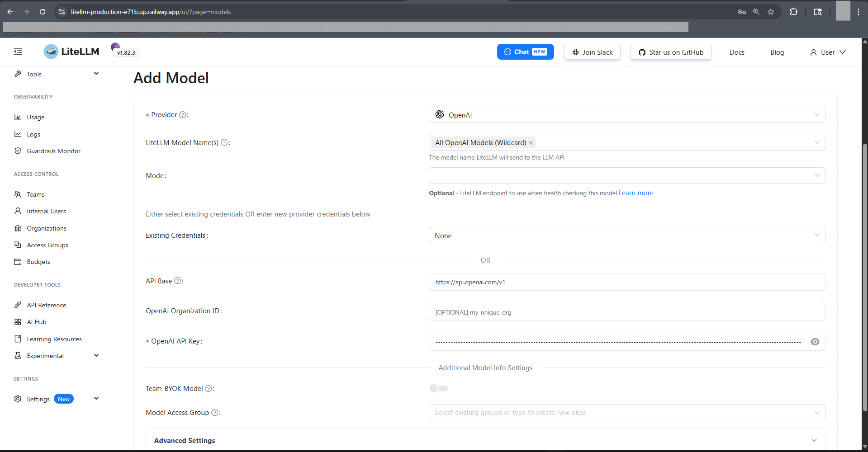This screenshot has height=452, width=868.
Task: Click the Teams icon in the sidebar
Action: tap(18, 194)
